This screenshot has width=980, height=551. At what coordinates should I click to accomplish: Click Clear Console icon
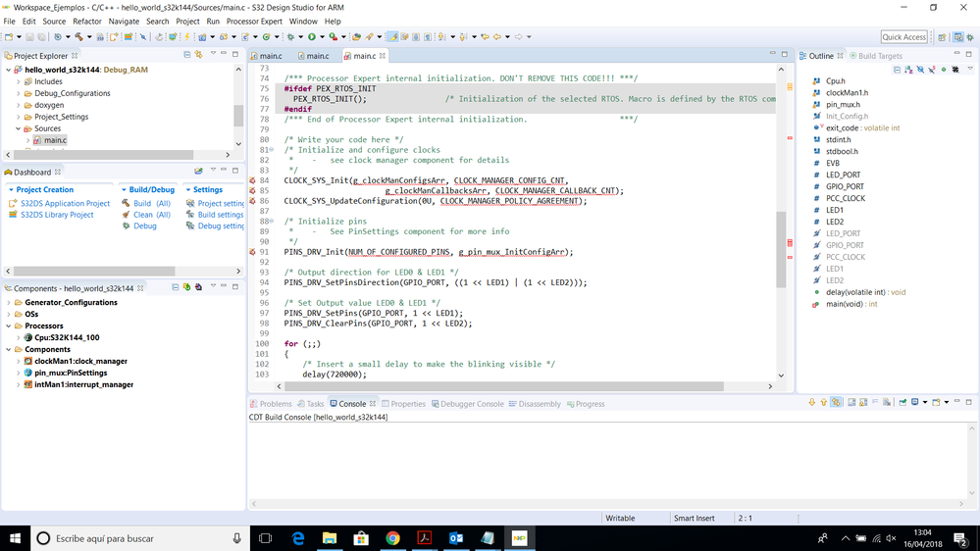(887, 402)
